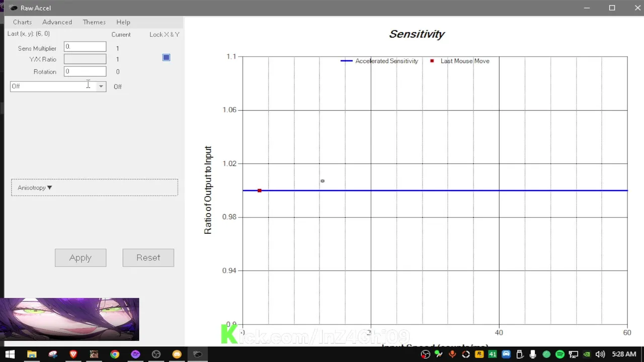Click the current Sens Multiplier value 1
The height and width of the screenshot is (362, 644).
(x=118, y=49)
